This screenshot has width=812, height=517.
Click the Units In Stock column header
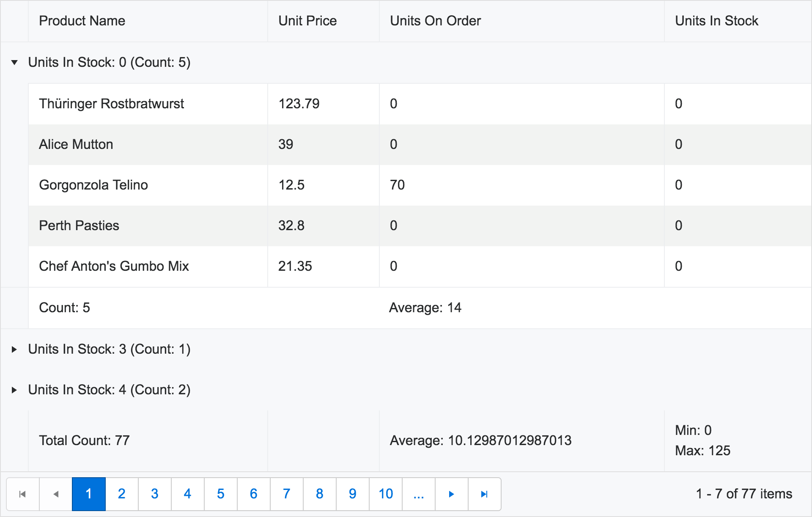pyautogui.click(x=716, y=22)
